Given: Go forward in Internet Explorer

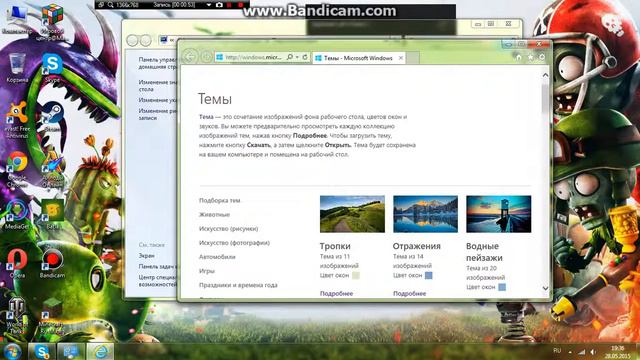Looking at the screenshot, I should (x=207, y=57).
